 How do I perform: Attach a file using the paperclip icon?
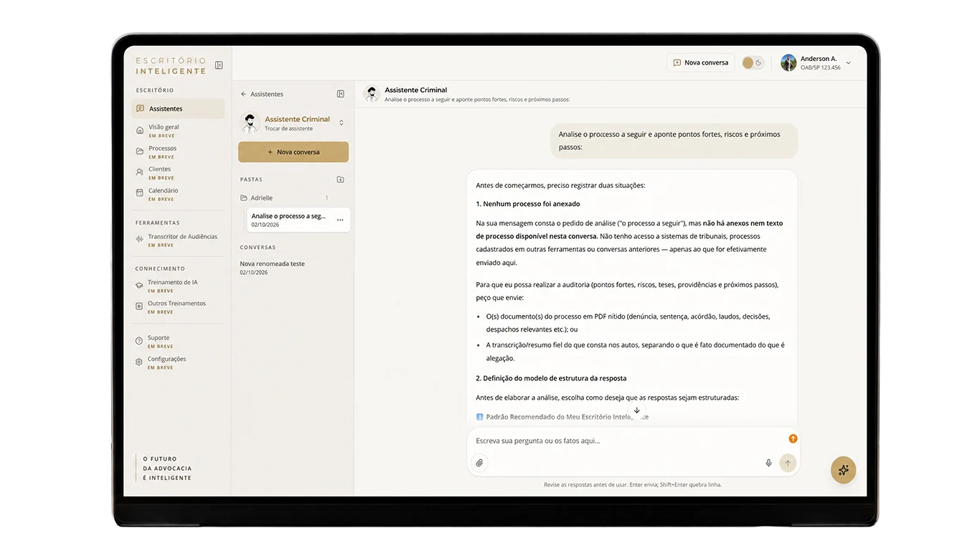pyautogui.click(x=480, y=463)
